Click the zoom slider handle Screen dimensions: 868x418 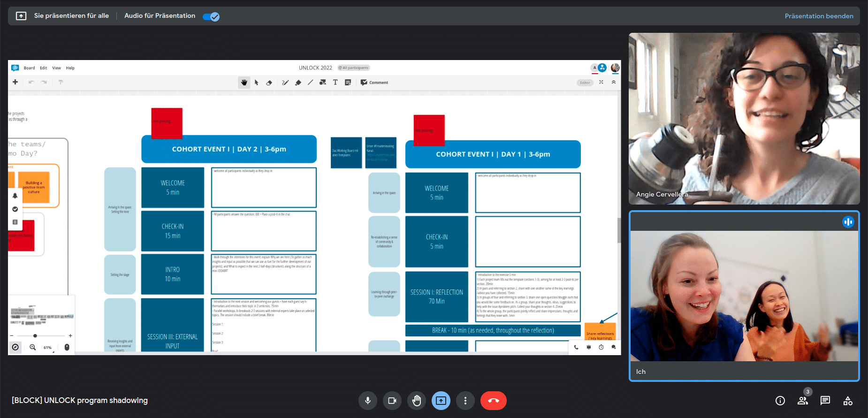coord(35,336)
